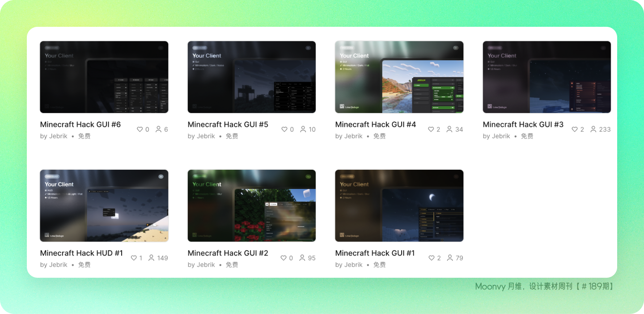Open the Minecraft Hack GUI #5 title link
The width and height of the screenshot is (644, 314).
pos(228,125)
